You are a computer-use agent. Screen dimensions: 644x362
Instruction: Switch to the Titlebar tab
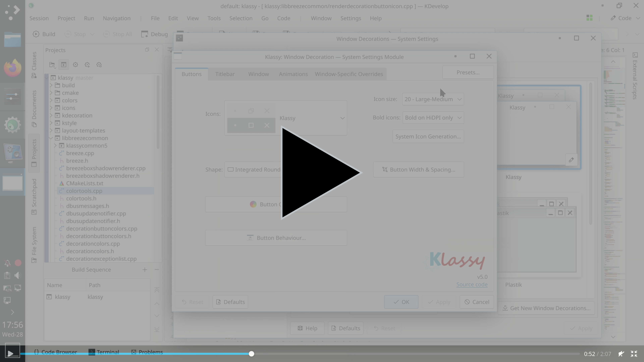click(225, 74)
